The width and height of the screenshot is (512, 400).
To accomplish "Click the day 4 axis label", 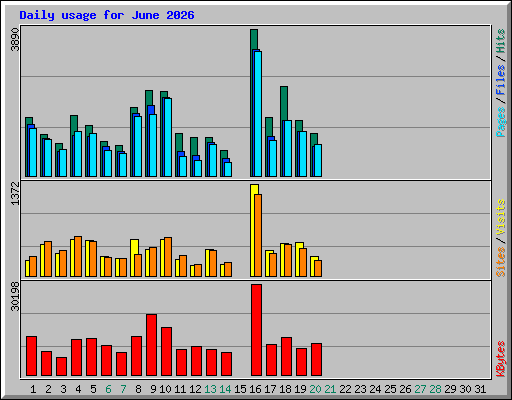I will pos(78,389).
